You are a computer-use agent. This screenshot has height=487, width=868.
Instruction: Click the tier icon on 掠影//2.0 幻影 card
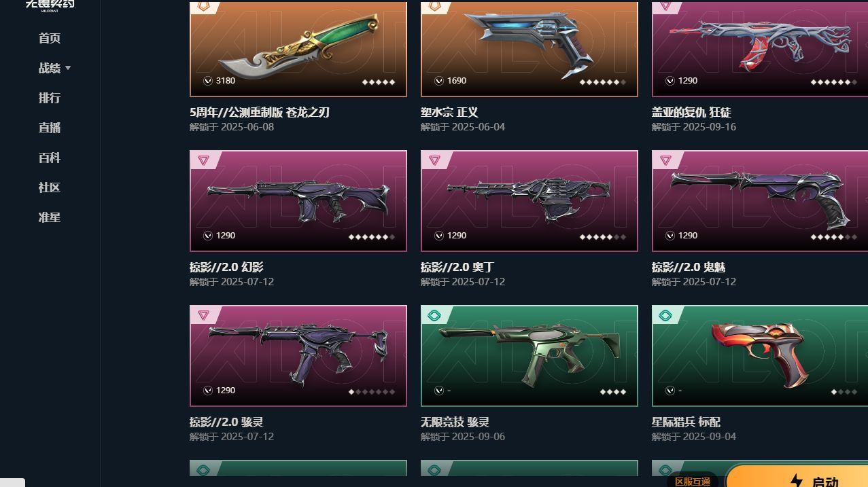[203, 160]
